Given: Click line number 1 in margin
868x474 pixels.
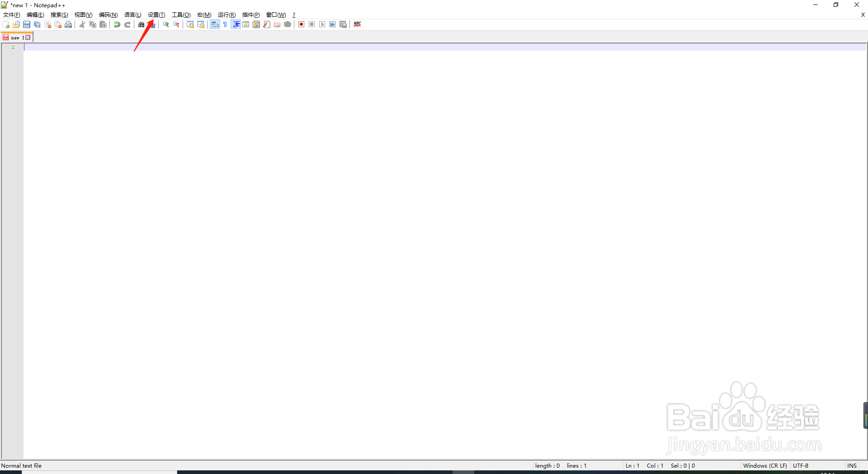Looking at the screenshot, I should coord(13,47).
